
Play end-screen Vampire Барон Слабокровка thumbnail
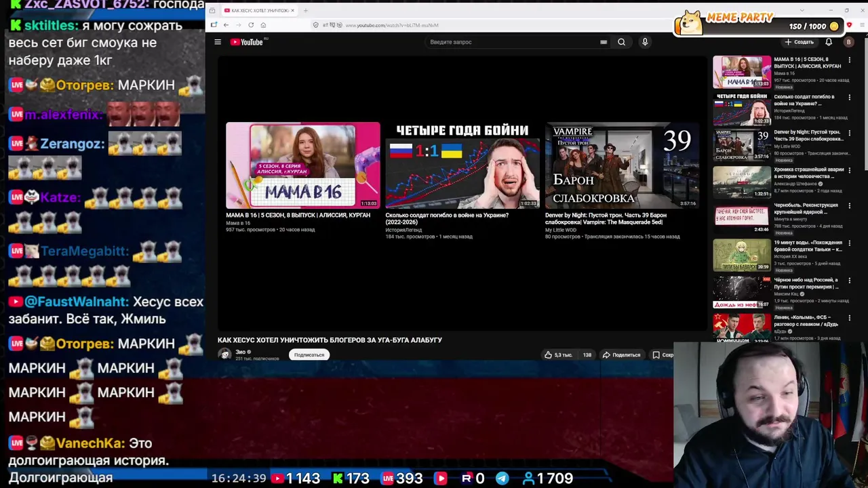click(622, 165)
